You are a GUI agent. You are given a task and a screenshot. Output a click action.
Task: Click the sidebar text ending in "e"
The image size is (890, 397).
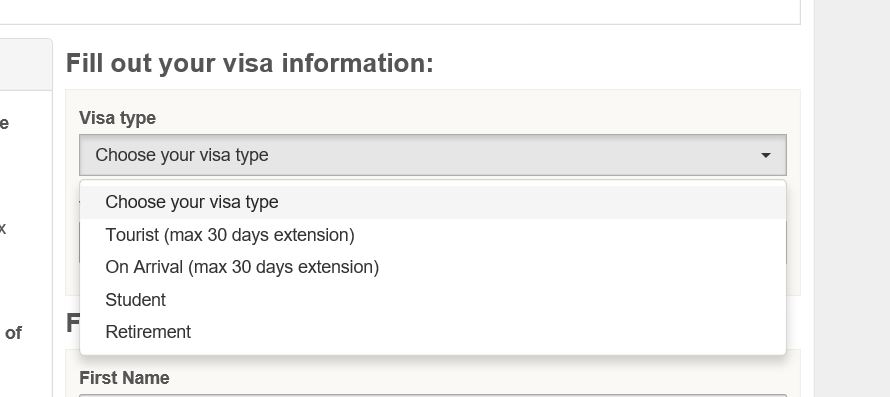(4, 123)
